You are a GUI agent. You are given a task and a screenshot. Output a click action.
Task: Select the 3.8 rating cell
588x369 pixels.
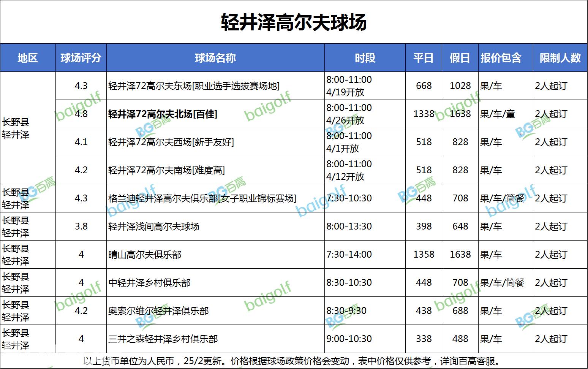81,226
